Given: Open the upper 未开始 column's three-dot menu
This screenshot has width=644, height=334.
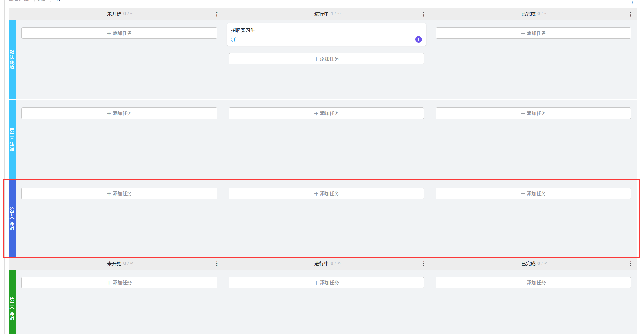Looking at the screenshot, I should [217, 14].
